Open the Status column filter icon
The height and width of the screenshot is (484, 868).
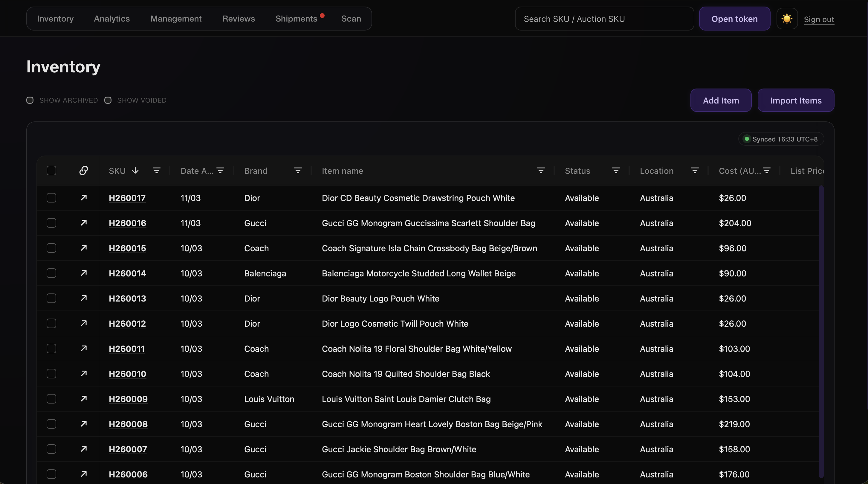pos(616,171)
